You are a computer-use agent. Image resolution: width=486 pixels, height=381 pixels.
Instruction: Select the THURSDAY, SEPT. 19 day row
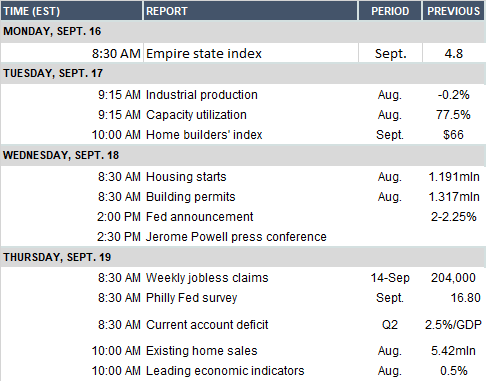(x=243, y=257)
